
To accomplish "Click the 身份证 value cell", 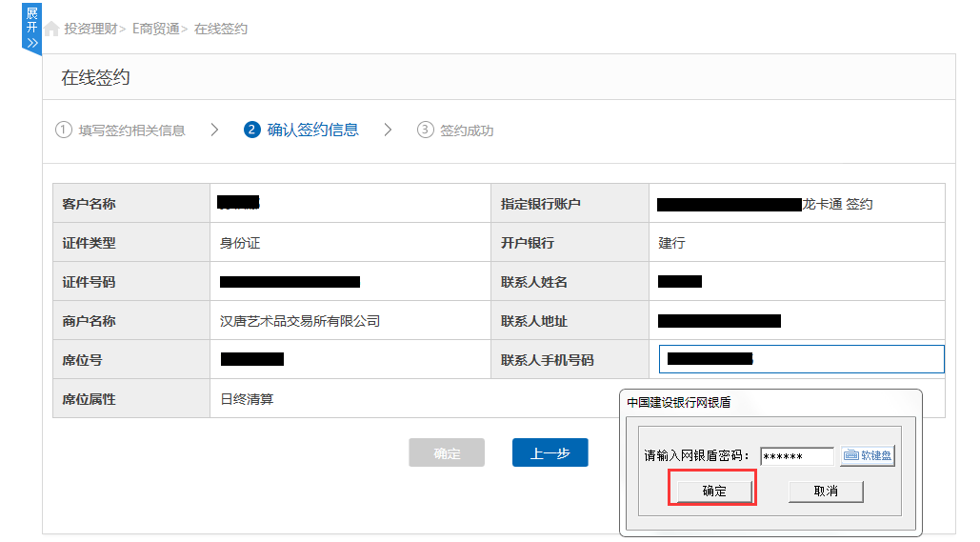I will pyautogui.click(x=350, y=243).
